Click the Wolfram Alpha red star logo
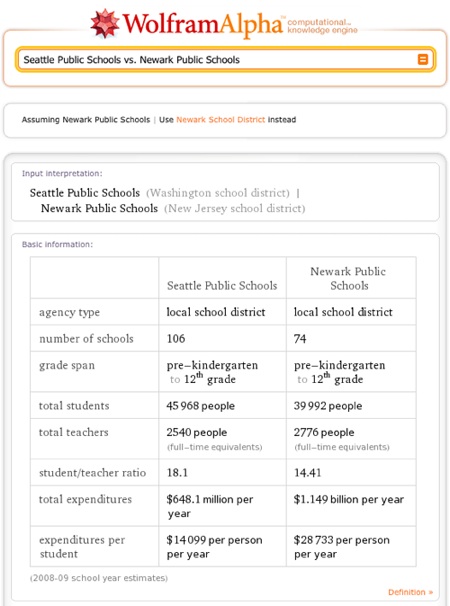Image resolution: width=450 pixels, height=606 pixels. [x=105, y=24]
